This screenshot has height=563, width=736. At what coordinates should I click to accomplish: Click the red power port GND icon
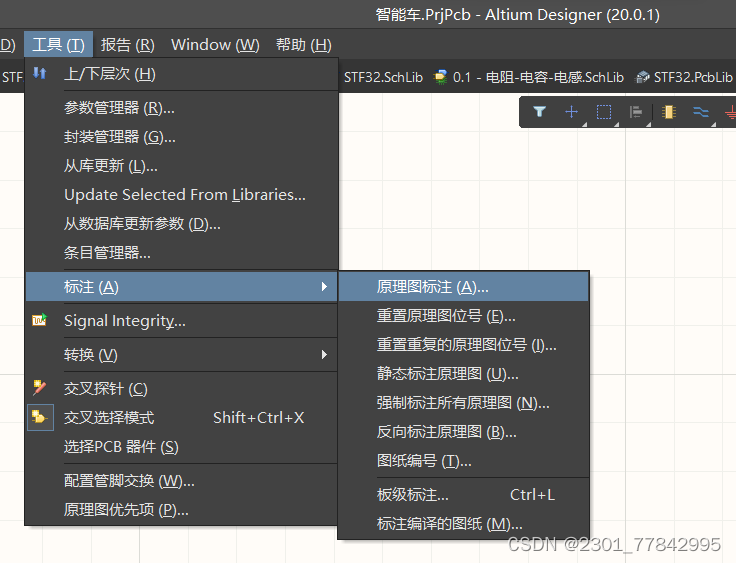(730, 112)
